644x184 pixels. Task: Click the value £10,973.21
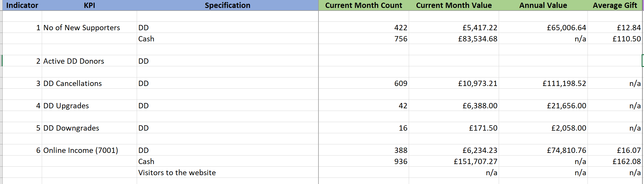454,83
